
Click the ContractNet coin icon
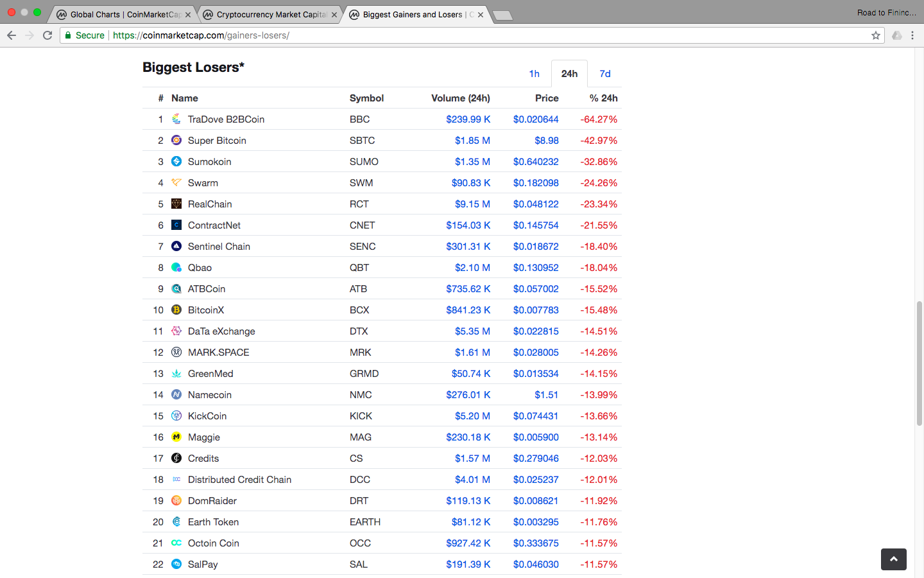[176, 225]
